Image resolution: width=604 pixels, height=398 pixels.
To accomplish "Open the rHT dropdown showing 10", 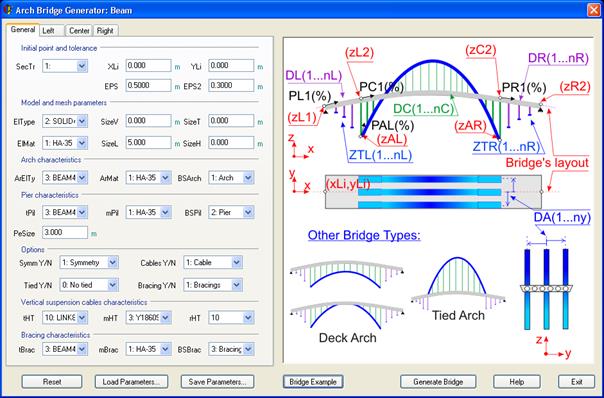I will [231, 318].
